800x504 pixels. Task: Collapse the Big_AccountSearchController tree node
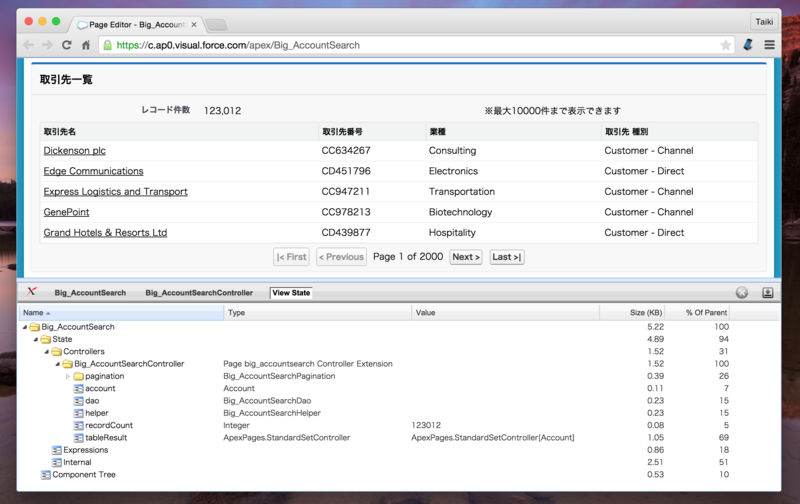pyautogui.click(x=57, y=364)
